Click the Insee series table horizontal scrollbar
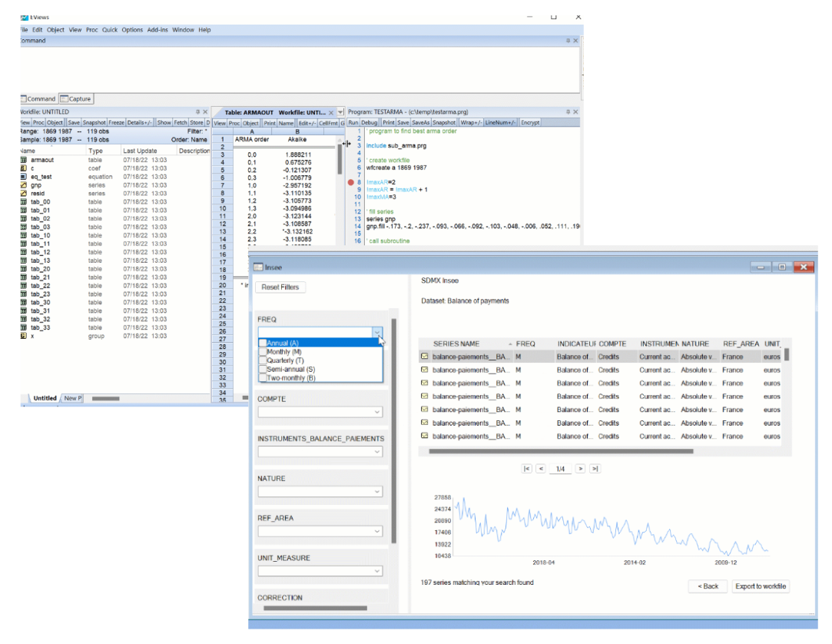The width and height of the screenshot is (832, 644). click(561, 451)
